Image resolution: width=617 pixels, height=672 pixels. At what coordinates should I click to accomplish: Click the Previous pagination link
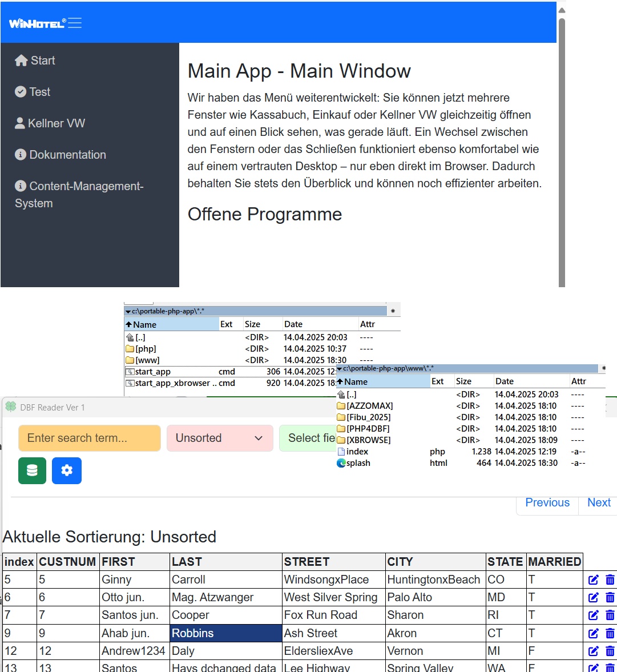pyautogui.click(x=547, y=502)
